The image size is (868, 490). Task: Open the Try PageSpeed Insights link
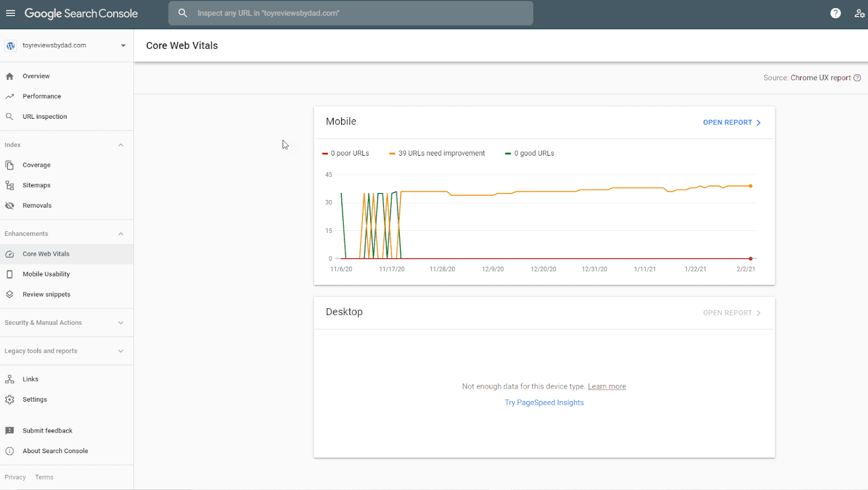[544, 402]
